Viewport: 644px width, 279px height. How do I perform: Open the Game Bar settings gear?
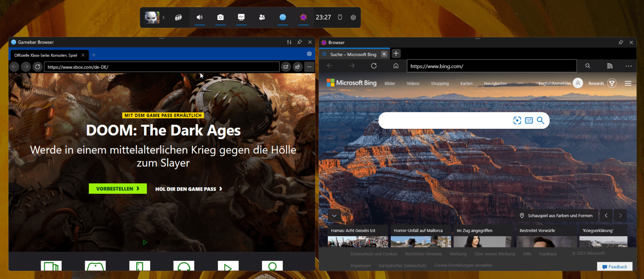(353, 17)
